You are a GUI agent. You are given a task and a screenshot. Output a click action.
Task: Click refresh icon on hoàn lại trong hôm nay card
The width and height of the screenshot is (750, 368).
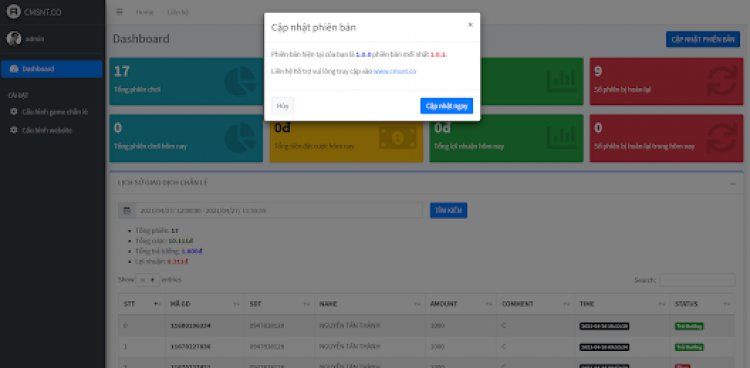point(722,138)
